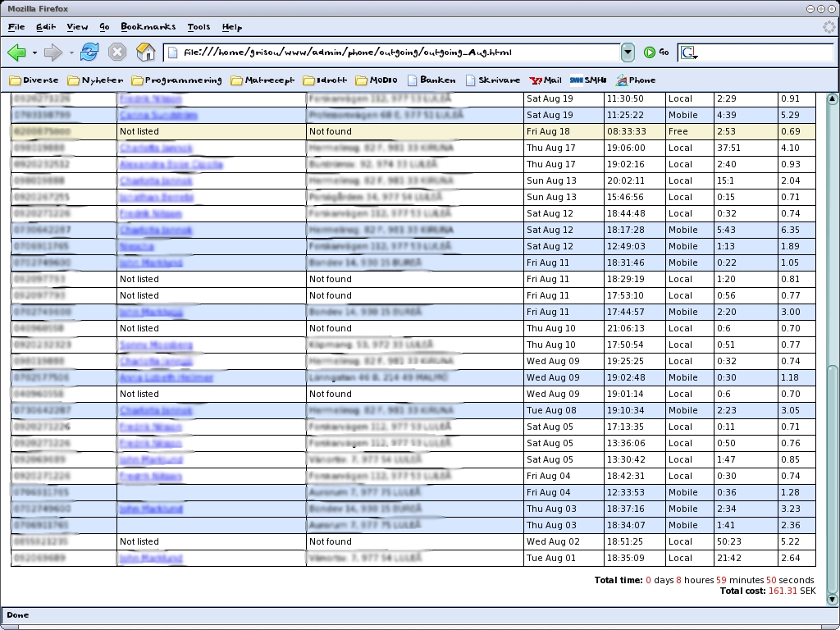Screen dimensions: 840x630
Task: Open the Yahoo Mail bookmark
Action: 546,80
